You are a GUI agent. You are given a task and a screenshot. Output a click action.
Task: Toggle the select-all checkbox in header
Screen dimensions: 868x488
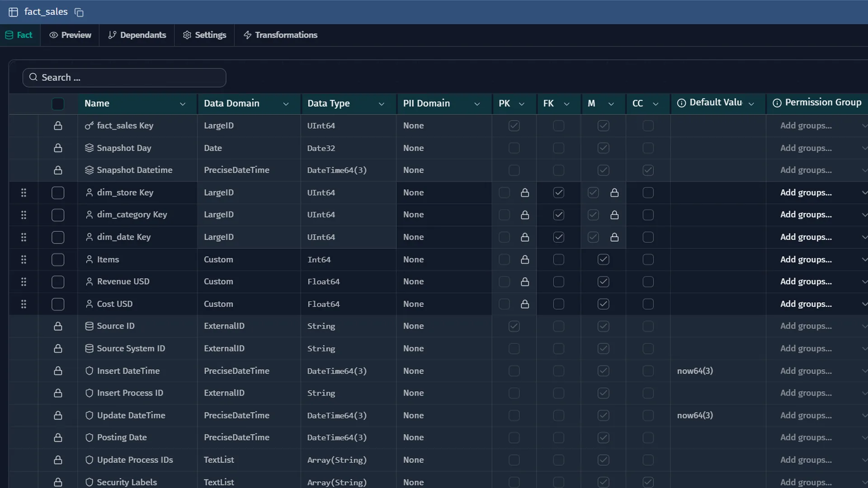click(x=58, y=104)
